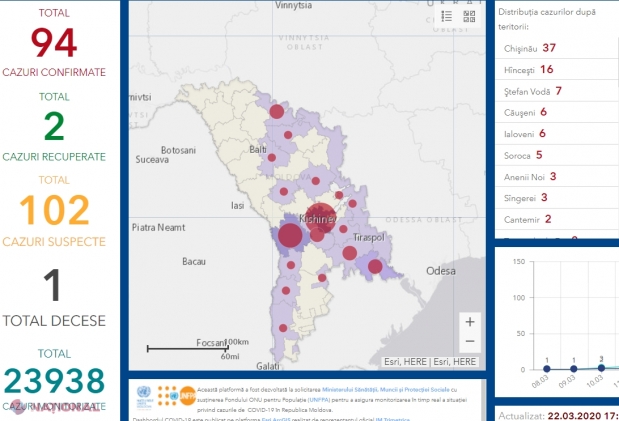Select Soroca 5 row
This screenshot has width=619, height=421.
coord(557,155)
